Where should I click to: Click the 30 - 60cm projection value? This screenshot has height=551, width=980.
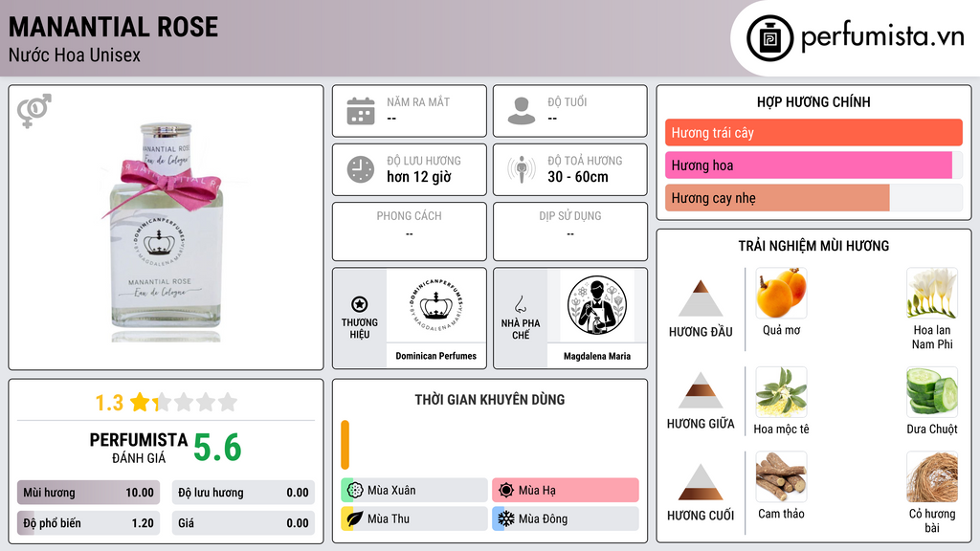coord(578,177)
